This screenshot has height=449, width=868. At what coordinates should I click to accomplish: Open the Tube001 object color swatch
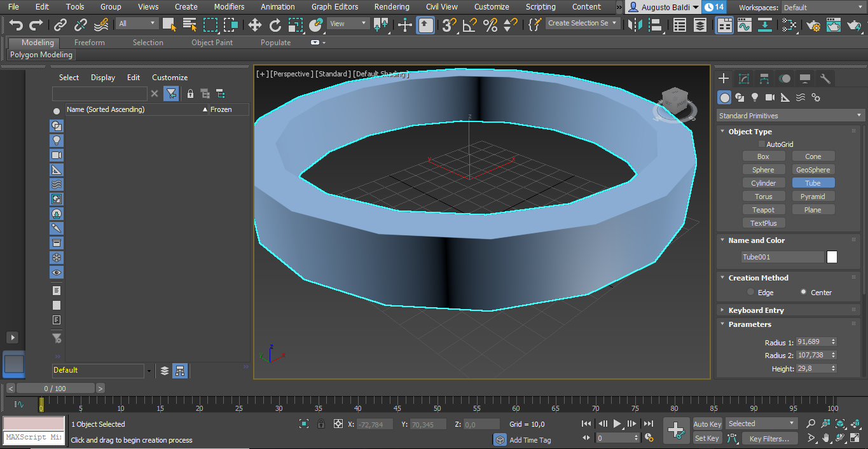pos(832,257)
